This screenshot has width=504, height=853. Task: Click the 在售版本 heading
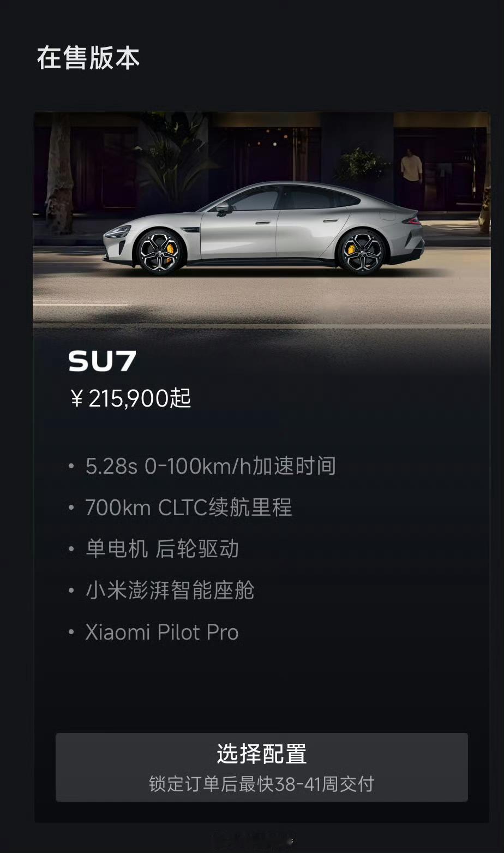point(88,58)
